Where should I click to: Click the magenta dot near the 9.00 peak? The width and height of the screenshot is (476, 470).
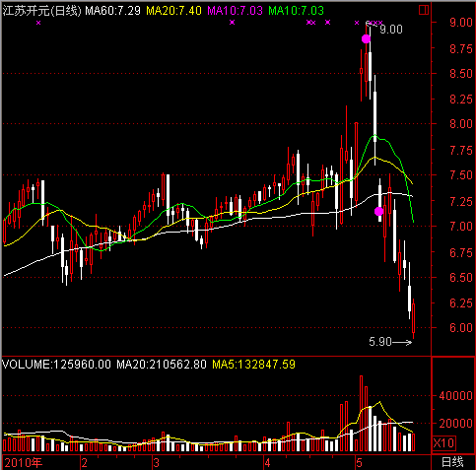(366, 39)
